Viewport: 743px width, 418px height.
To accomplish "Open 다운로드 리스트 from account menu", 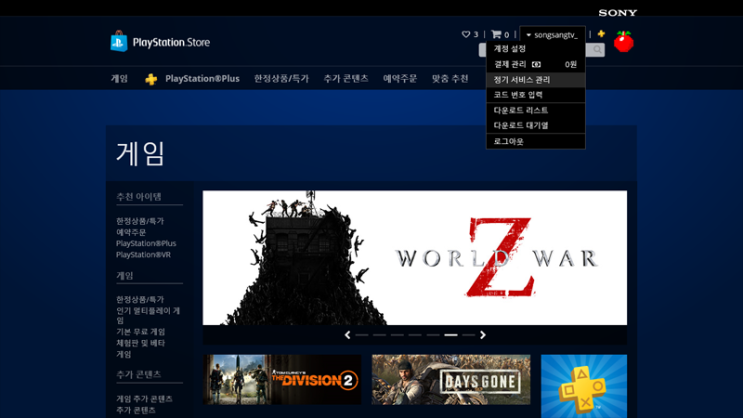I will coord(536,110).
